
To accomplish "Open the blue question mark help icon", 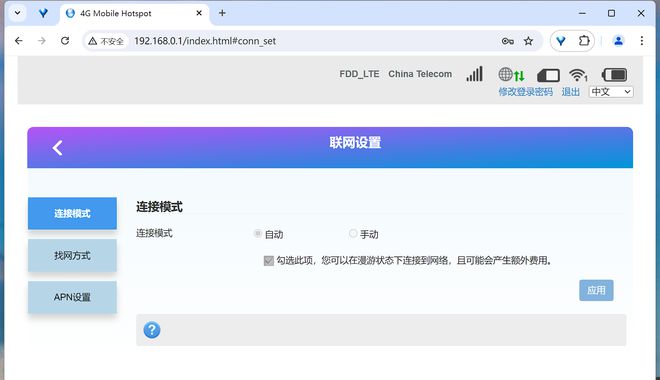I will 152,330.
